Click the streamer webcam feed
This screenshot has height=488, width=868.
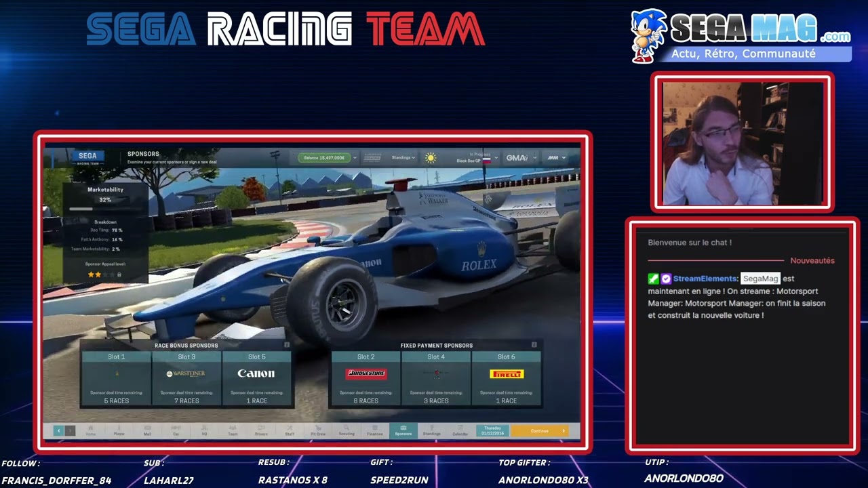[743, 143]
